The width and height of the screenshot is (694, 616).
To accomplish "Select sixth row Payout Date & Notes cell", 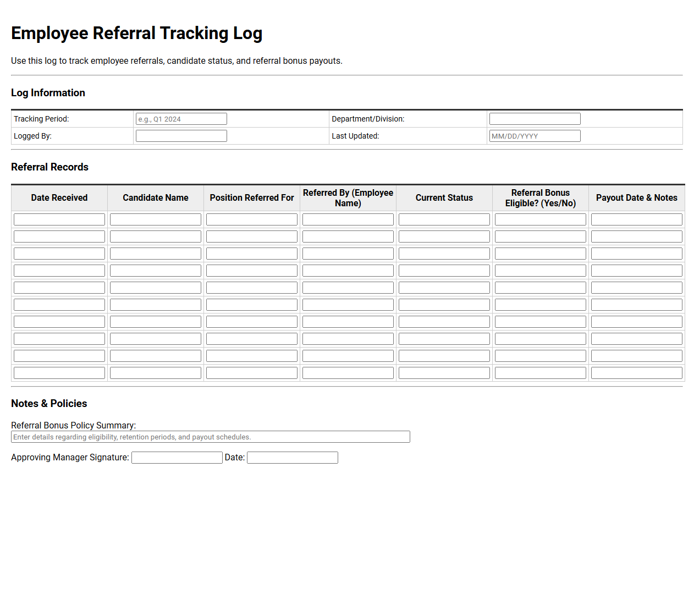I will pos(637,305).
